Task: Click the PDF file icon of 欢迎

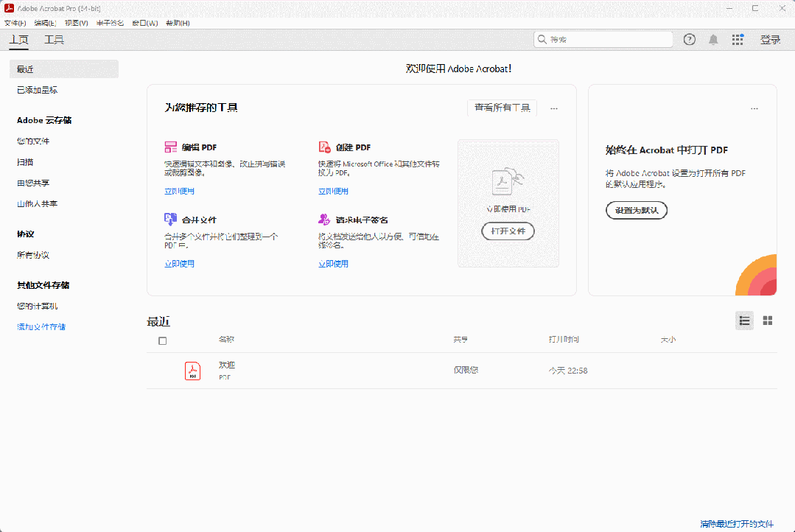Action: [192, 371]
